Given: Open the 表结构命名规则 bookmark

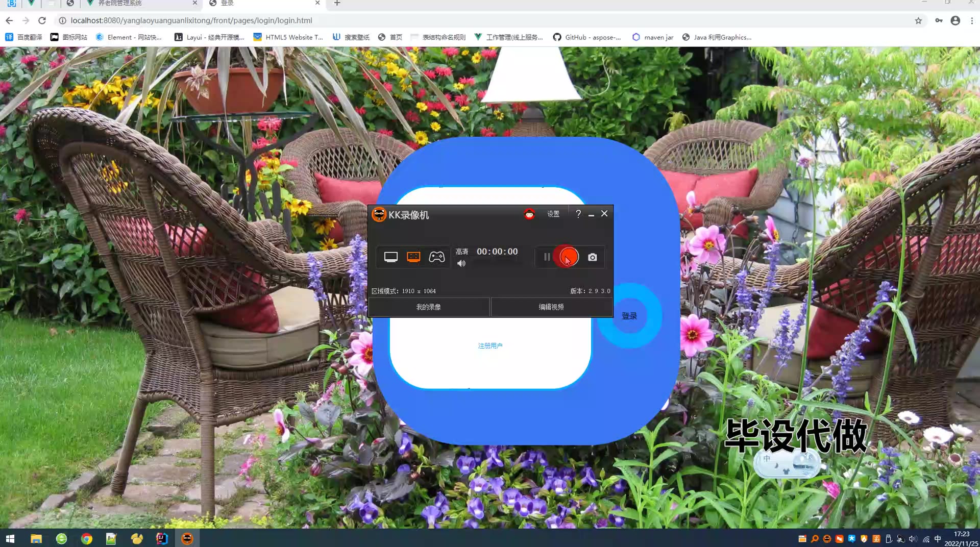Looking at the screenshot, I should [438, 37].
